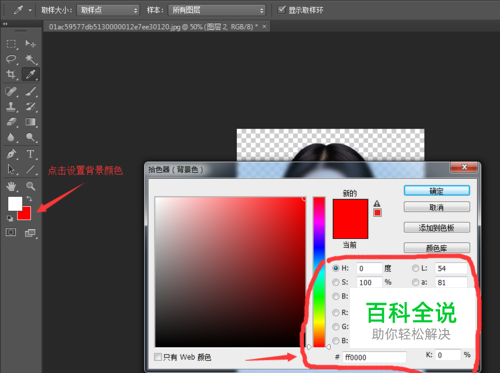Choose the Brush tool
The width and height of the screenshot is (500, 373).
(x=31, y=91)
